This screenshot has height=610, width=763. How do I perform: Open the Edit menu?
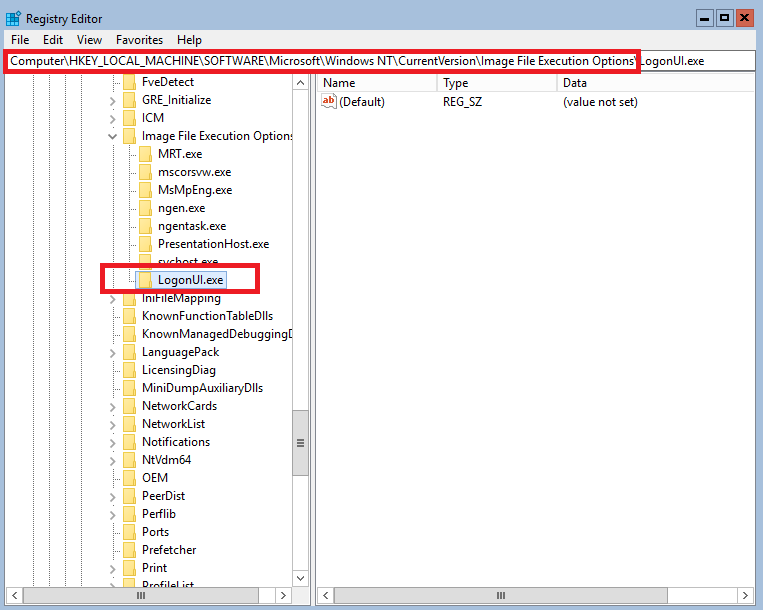point(53,40)
